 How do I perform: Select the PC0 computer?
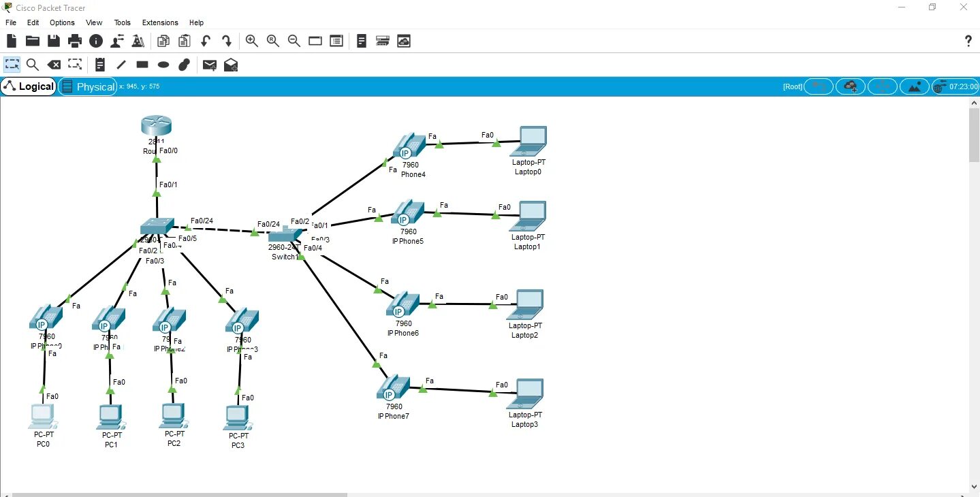[43, 417]
